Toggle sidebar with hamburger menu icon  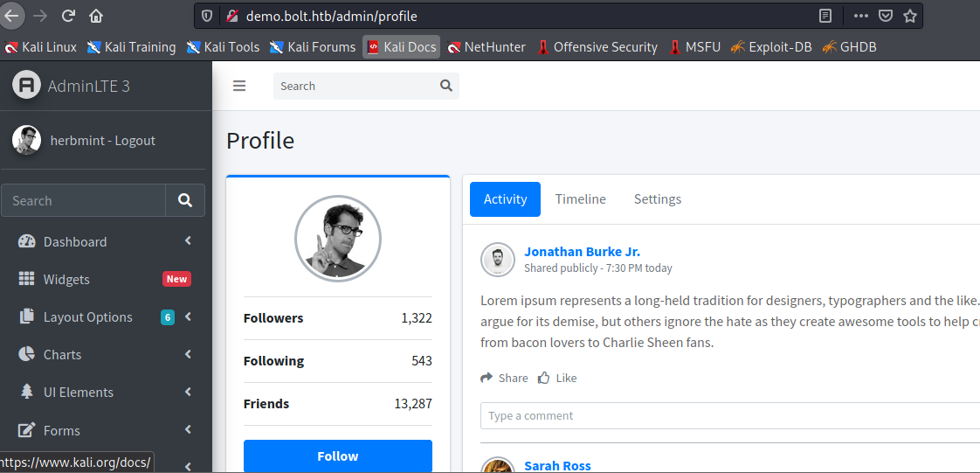pos(239,87)
